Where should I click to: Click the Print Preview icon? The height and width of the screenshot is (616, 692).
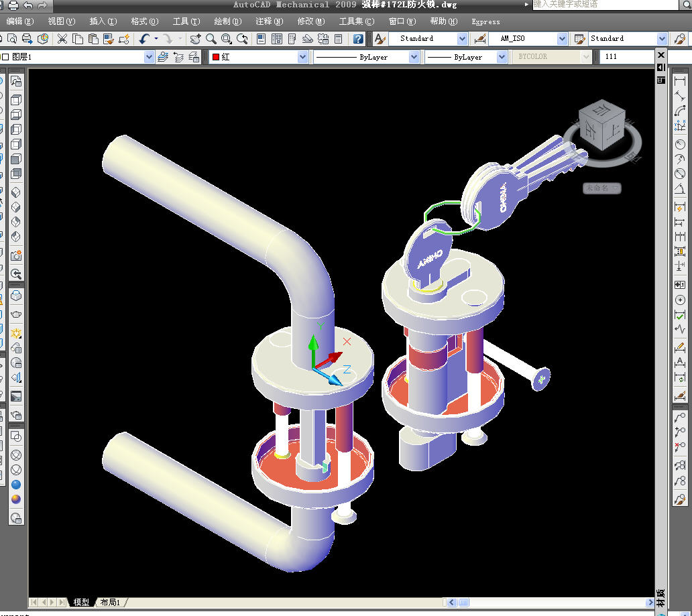click(x=12, y=39)
